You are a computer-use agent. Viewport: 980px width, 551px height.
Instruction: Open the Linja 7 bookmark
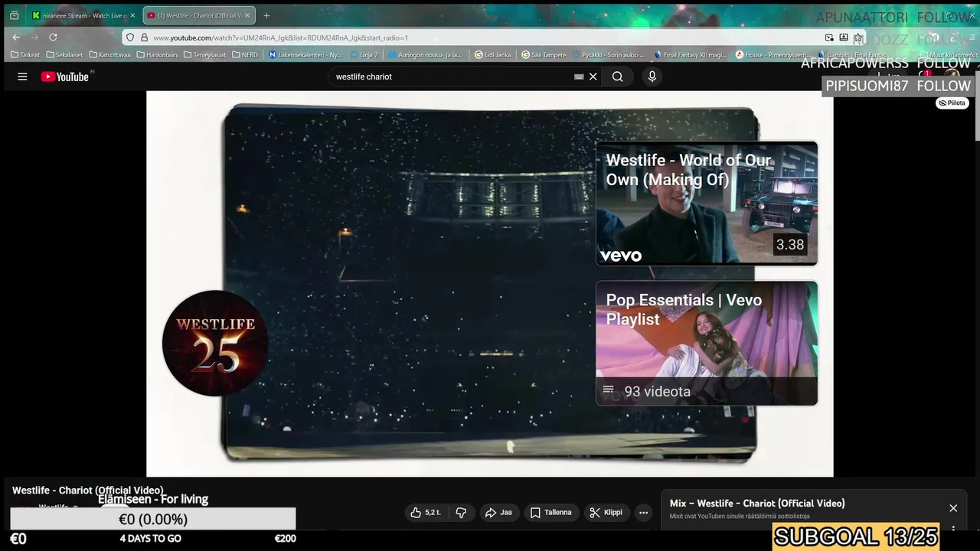coord(364,55)
